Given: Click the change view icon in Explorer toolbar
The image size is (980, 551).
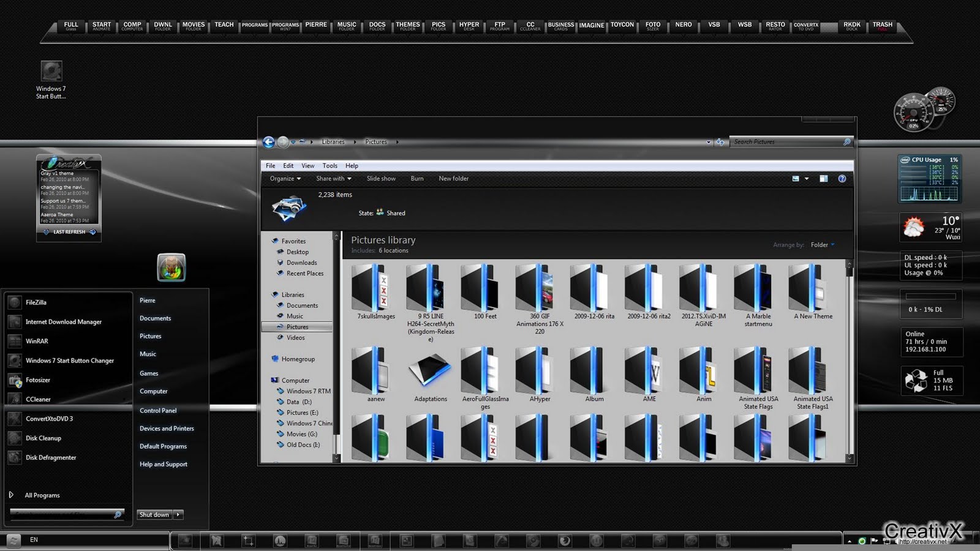Looking at the screenshot, I should [x=796, y=179].
